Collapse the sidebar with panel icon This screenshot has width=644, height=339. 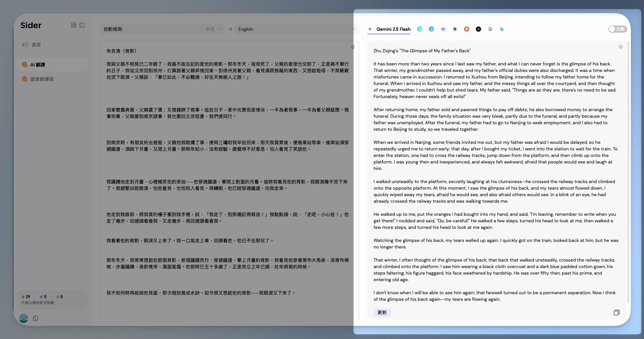82,25
